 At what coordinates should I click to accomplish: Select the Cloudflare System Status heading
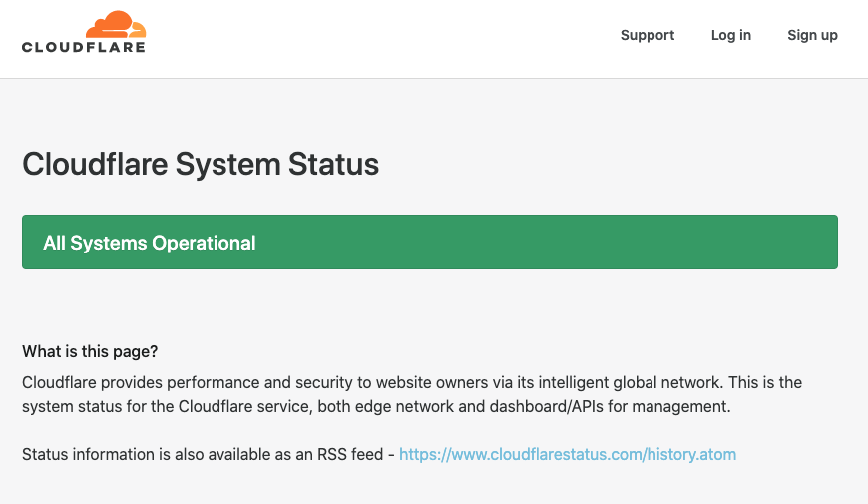tap(201, 164)
